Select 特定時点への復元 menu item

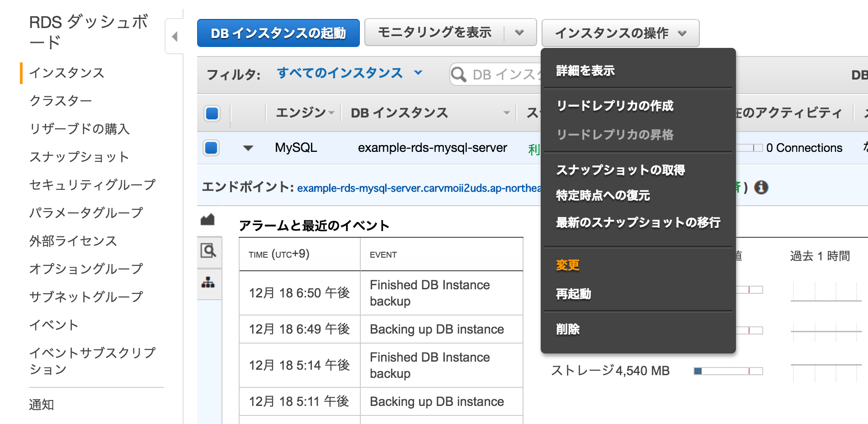coord(603,195)
